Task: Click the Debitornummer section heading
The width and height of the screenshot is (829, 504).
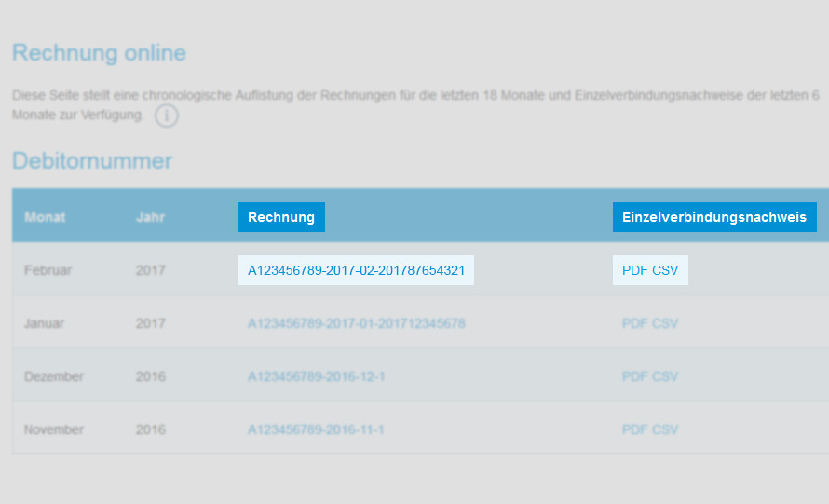Action: click(x=92, y=161)
